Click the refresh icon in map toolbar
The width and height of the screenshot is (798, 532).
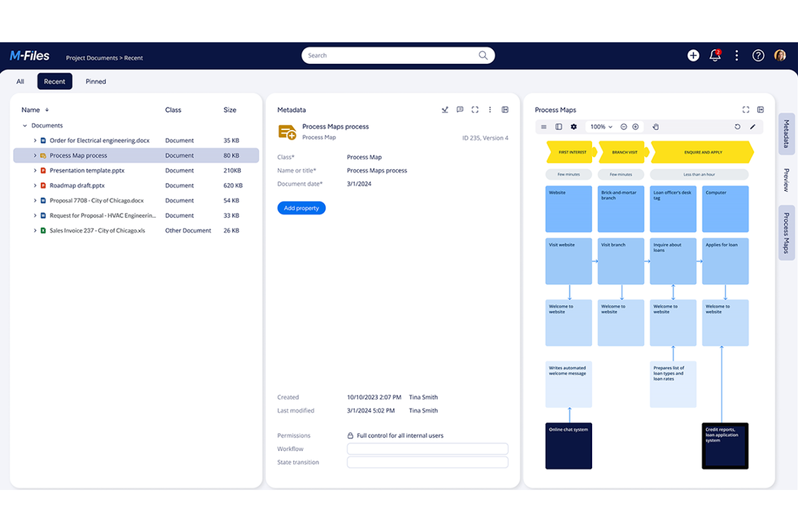coord(738,127)
